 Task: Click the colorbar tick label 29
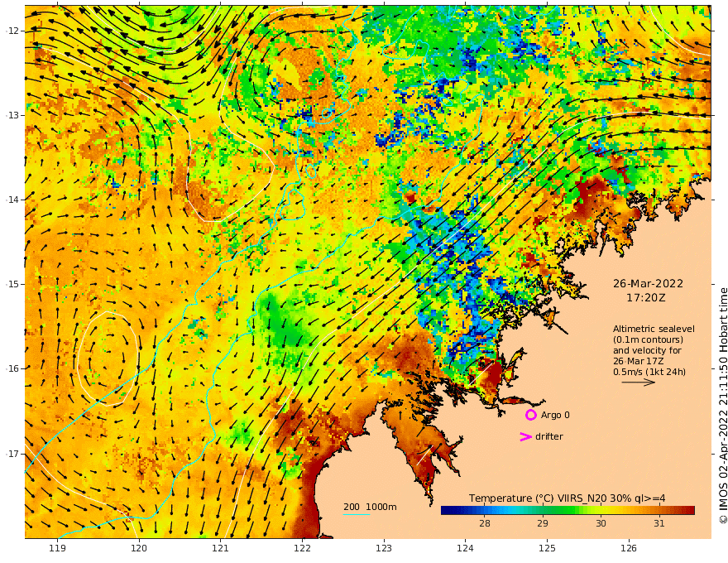point(543,523)
